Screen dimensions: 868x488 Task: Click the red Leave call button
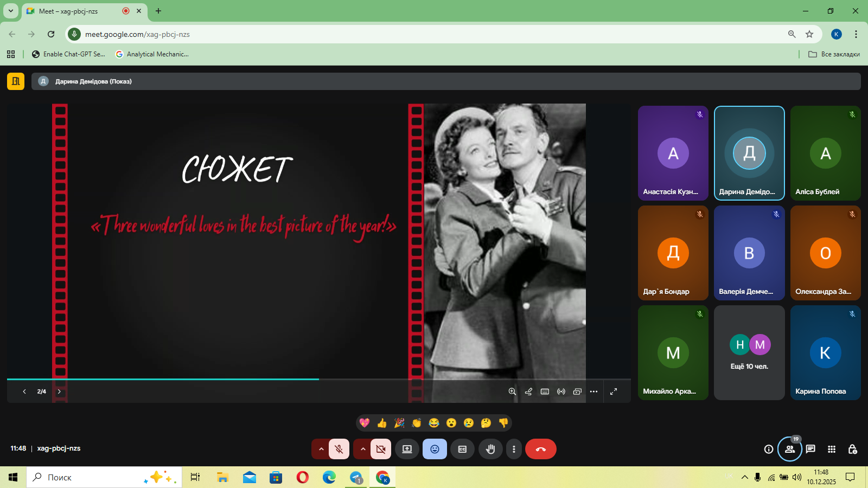point(540,449)
